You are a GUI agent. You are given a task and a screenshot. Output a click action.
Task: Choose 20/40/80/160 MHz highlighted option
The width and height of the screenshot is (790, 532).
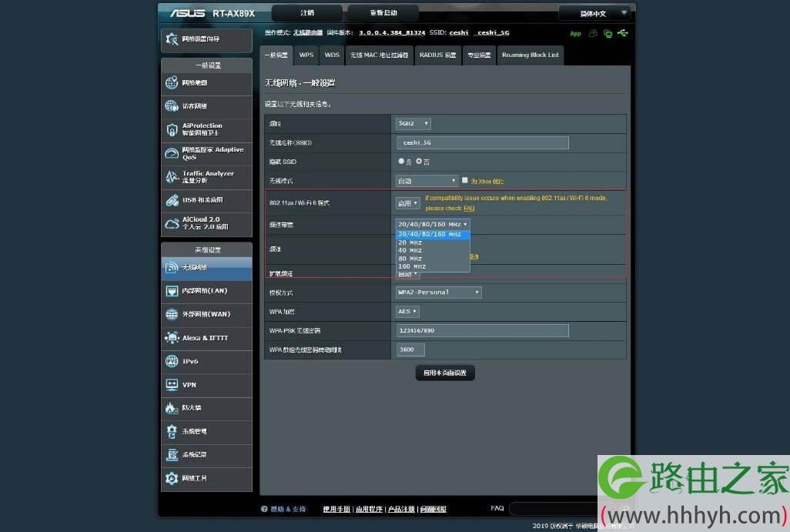433,234
